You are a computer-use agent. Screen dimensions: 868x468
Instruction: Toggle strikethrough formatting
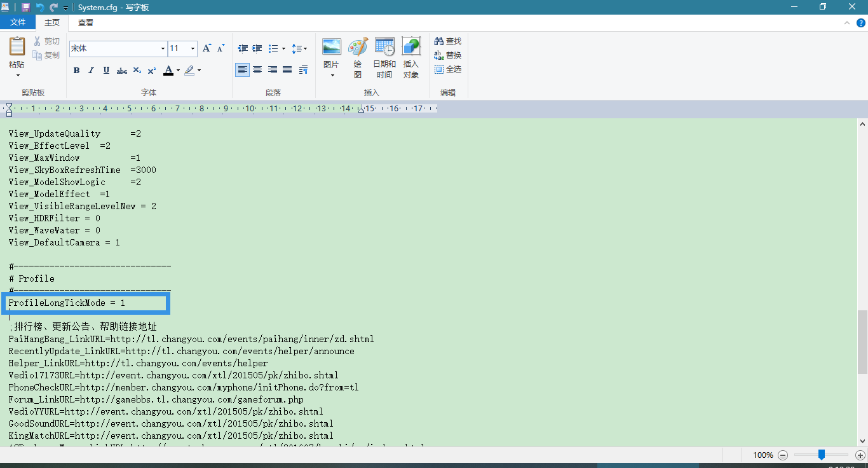(x=121, y=71)
